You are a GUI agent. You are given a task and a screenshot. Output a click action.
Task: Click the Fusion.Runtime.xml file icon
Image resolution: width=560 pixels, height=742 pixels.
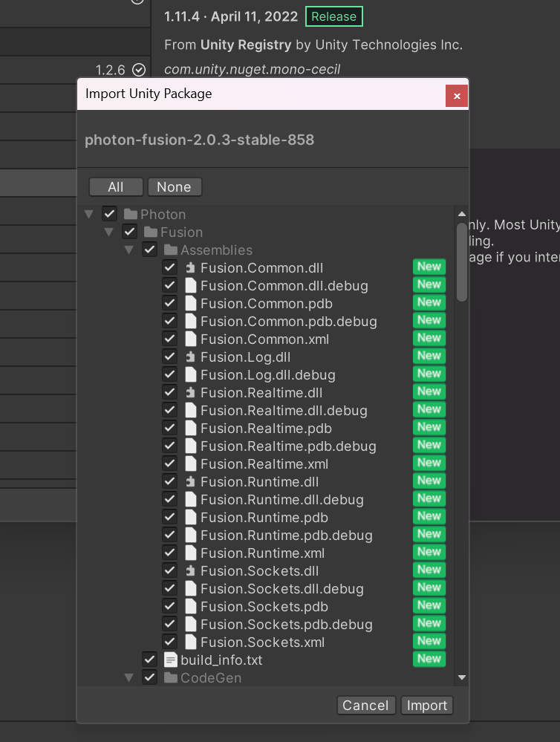click(190, 553)
